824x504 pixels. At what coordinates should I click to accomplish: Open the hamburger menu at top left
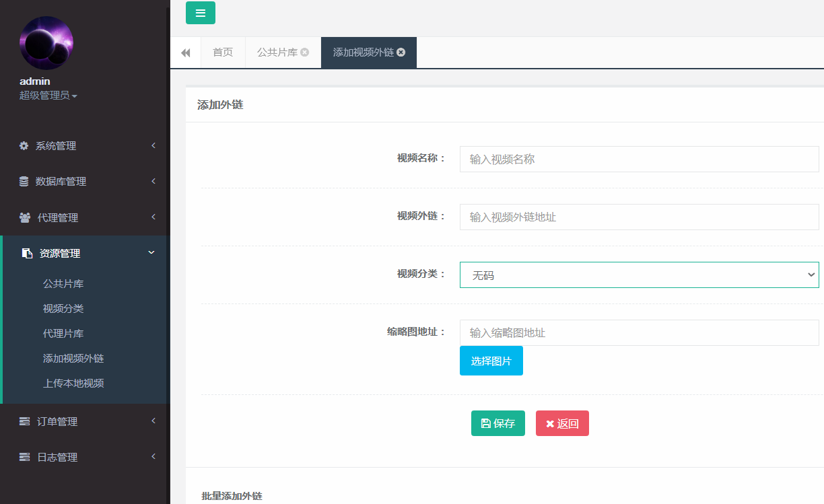click(x=200, y=13)
